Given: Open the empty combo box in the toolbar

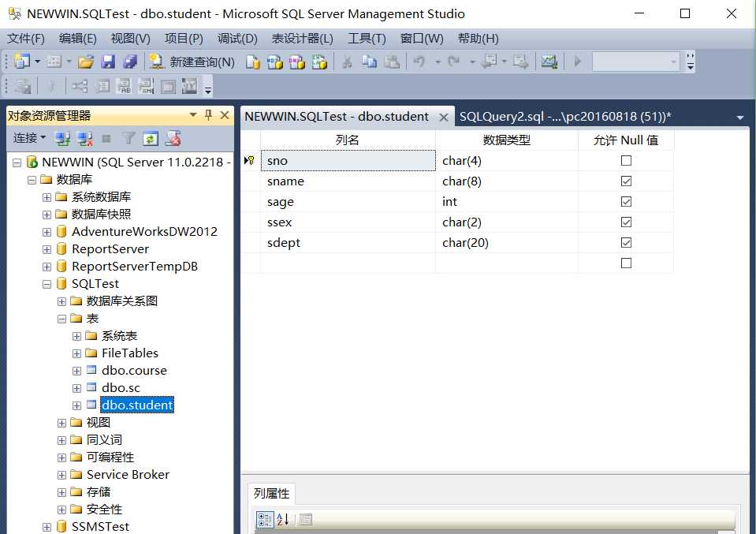Looking at the screenshot, I should (636, 62).
